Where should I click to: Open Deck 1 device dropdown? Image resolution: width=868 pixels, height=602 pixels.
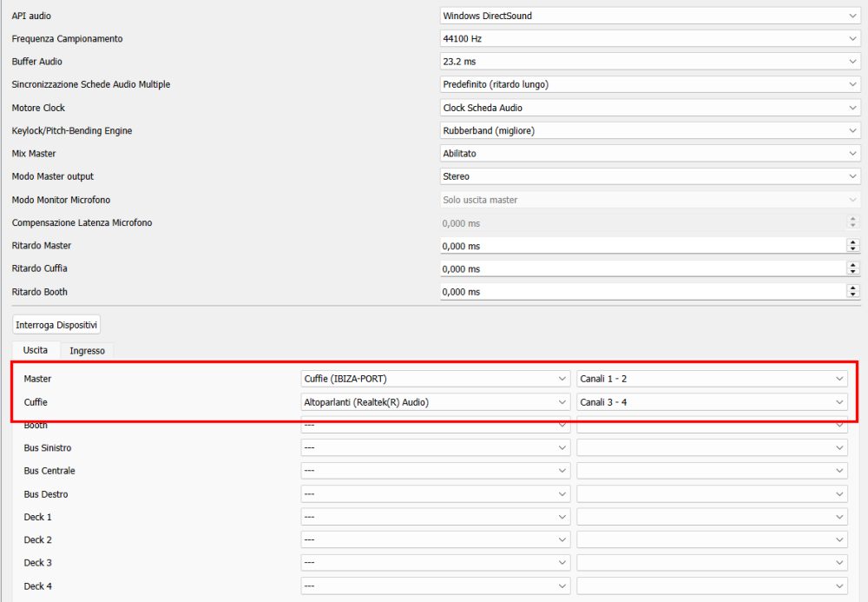point(436,517)
